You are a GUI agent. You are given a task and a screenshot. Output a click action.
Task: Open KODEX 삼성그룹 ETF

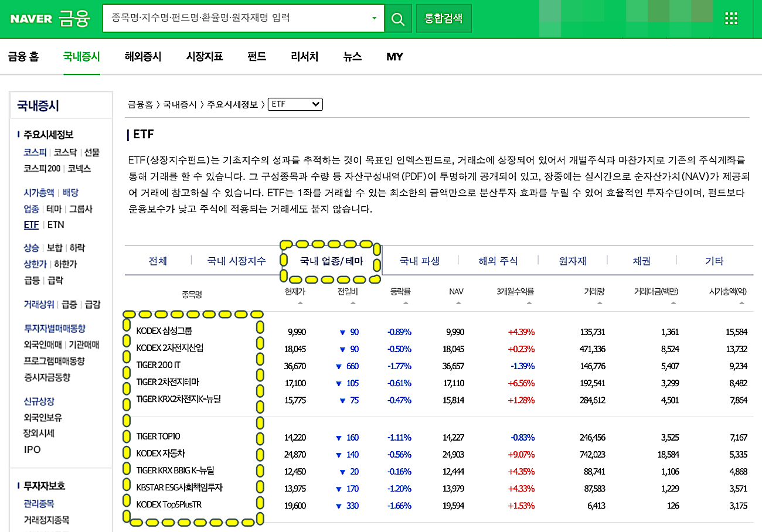tap(164, 332)
